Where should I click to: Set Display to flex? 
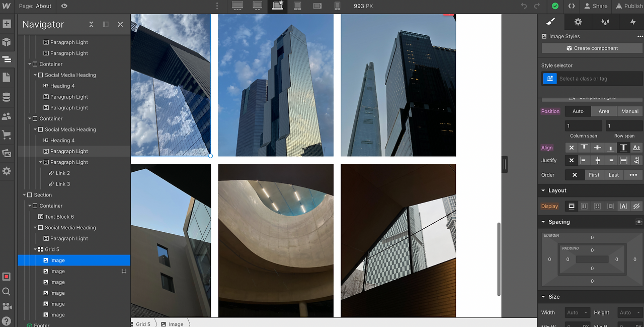pos(584,206)
